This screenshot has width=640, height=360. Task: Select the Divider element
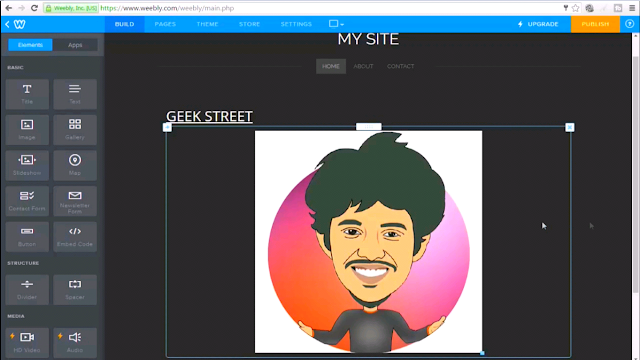pyautogui.click(x=27, y=290)
